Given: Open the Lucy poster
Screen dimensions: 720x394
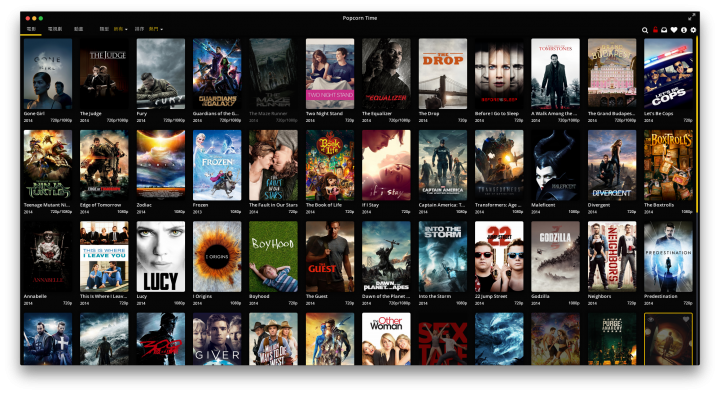Looking at the screenshot, I should click(161, 256).
